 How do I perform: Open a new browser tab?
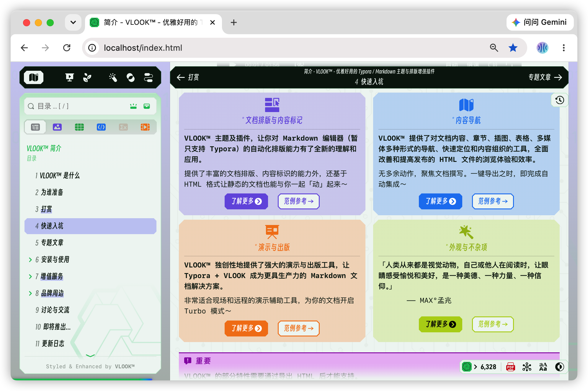(x=234, y=22)
